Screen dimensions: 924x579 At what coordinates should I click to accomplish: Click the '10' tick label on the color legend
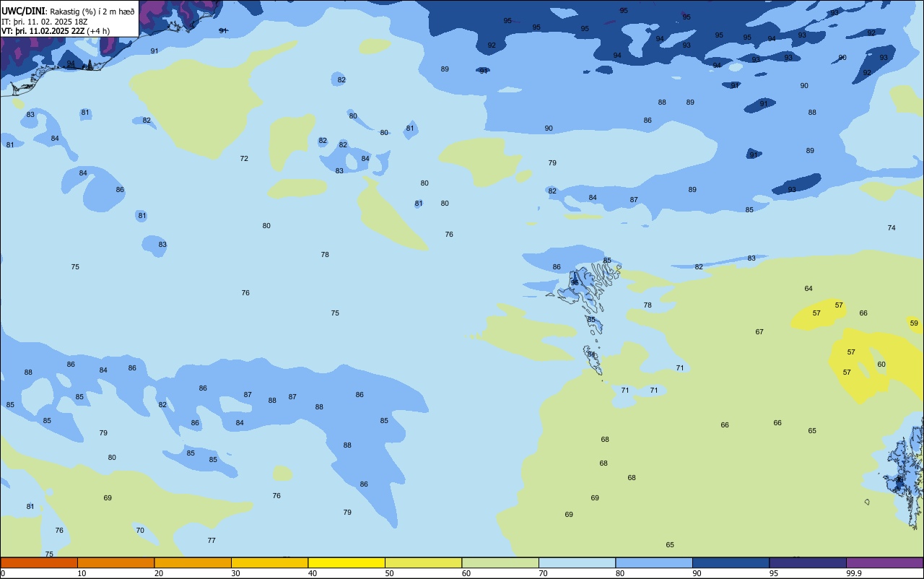[x=82, y=573]
